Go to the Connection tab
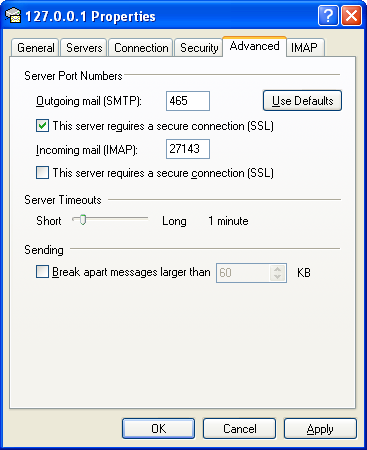Viewport: 367px width, 450px height. (141, 48)
